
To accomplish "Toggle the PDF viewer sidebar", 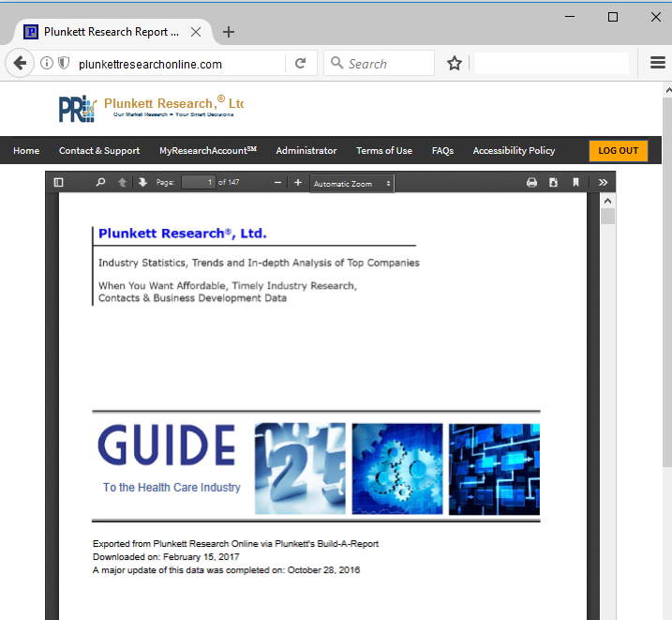I will coord(59,183).
